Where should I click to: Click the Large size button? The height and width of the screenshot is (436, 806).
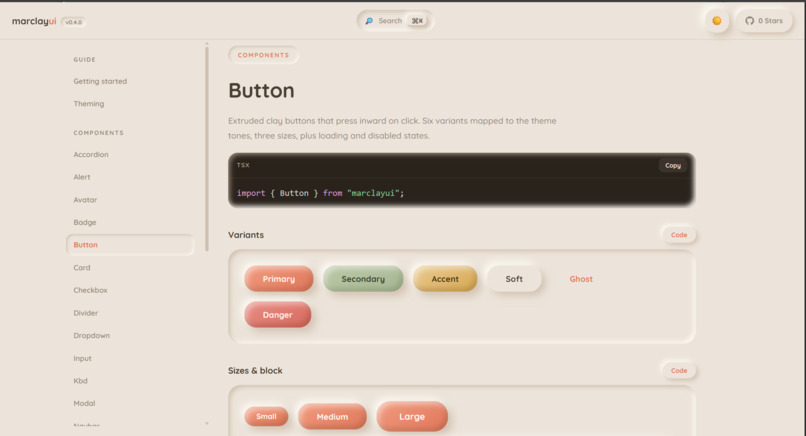412,416
